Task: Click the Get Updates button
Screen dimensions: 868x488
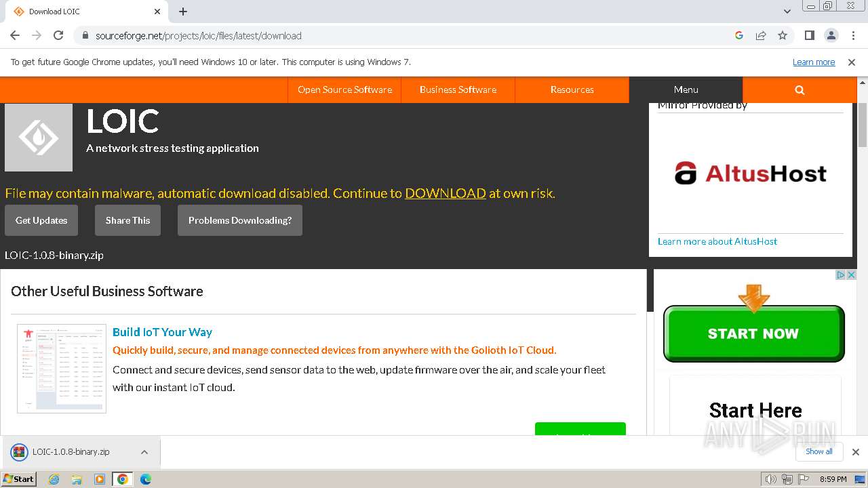Action: coord(41,220)
